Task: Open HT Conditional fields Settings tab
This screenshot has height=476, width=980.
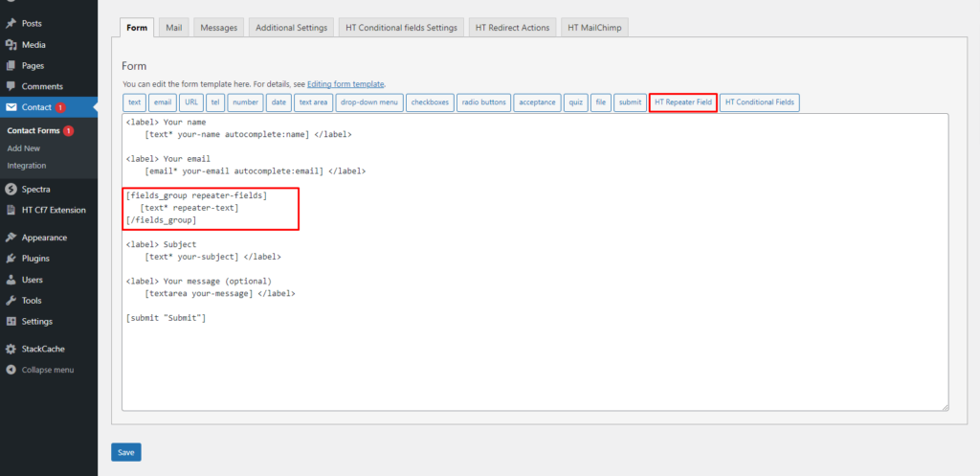Action: tap(401, 28)
